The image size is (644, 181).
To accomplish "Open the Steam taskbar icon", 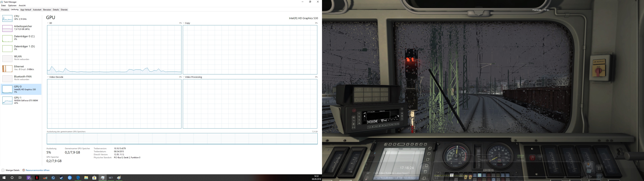I will click(62, 178).
